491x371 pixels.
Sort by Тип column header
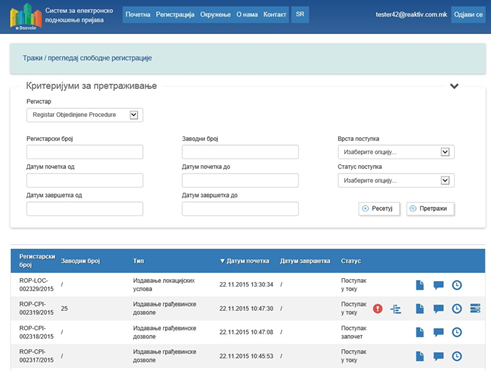(139, 261)
